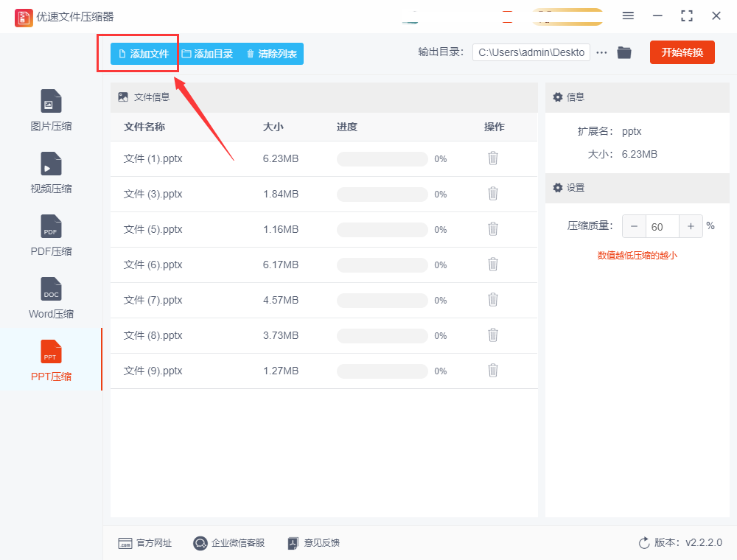
Task: Click the progress bar of 文件 (6).pptx
Action: [382, 265]
